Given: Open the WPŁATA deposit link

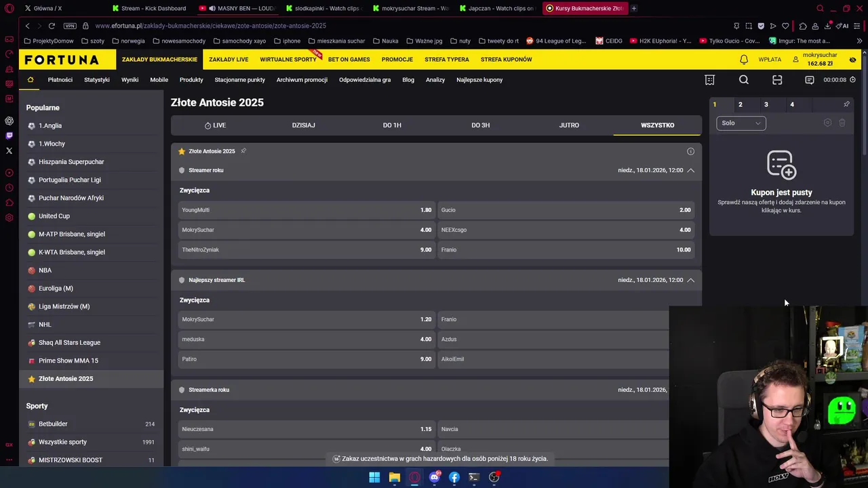Looking at the screenshot, I should pos(770,60).
